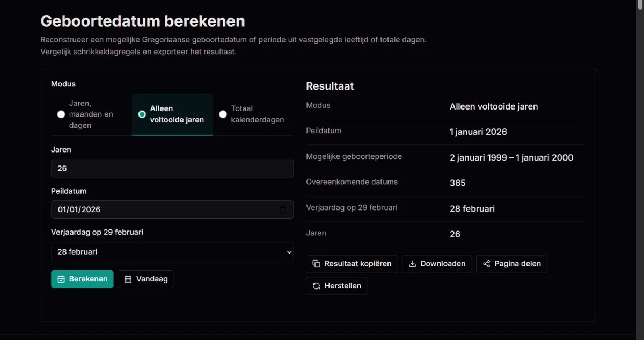This screenshot has height=340, width=644.
Task: Set the date with the Vandaag button
Action: (x=146, y=279)
